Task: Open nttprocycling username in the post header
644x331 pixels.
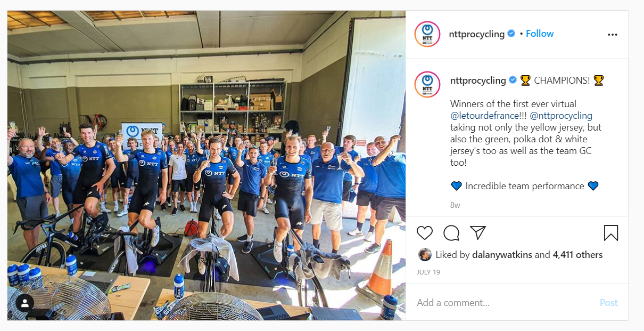Action: [477, 34]
